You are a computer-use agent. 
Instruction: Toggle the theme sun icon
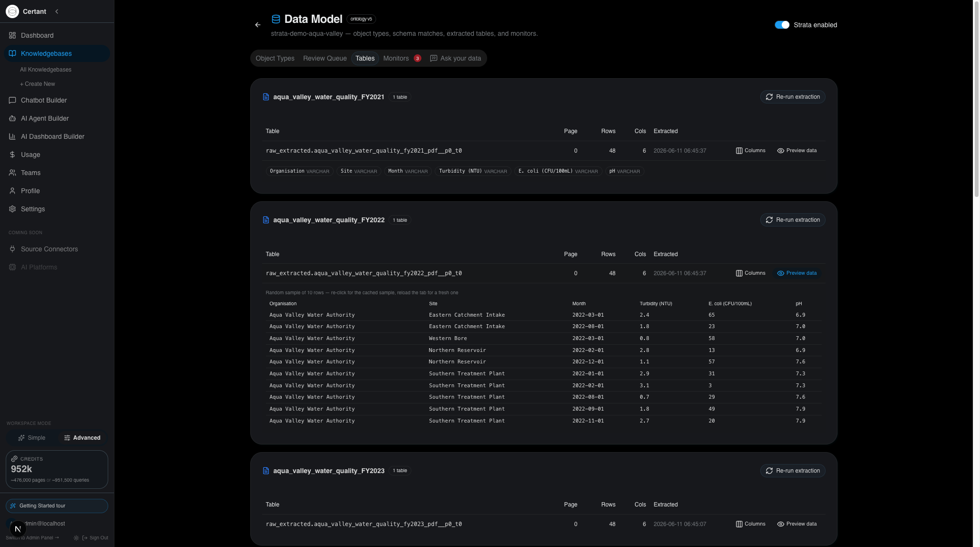point(76,538)
